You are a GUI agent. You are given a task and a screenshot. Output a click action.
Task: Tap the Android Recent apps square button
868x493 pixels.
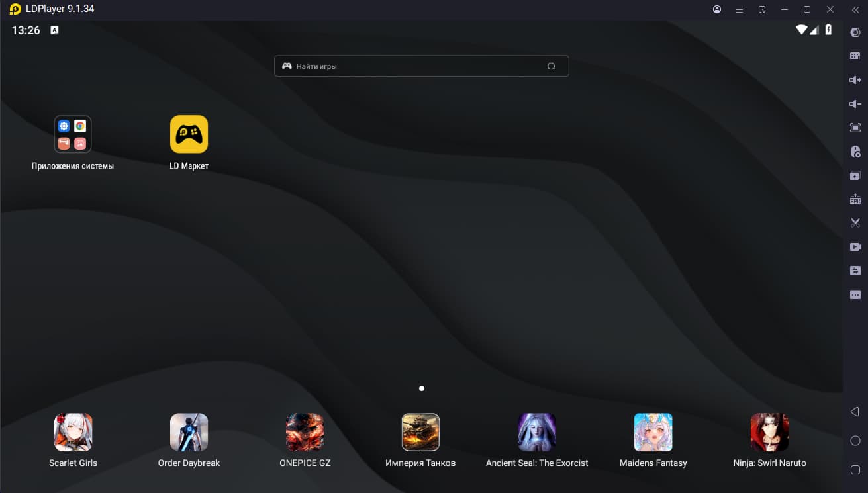tap(855, 470)
